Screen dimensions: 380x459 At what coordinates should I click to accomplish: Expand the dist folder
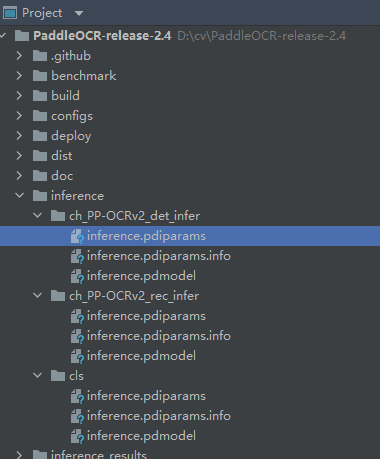coord(19,156)
